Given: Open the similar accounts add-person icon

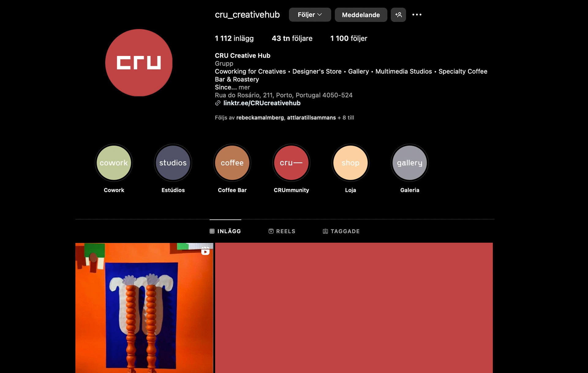Looking at the screenshot, I should tap(398, 15).
